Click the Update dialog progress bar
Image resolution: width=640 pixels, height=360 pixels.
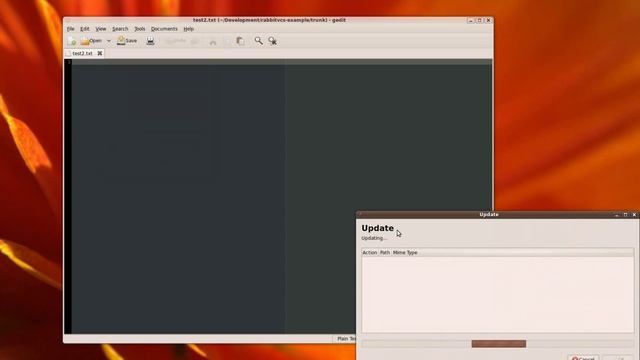pyautogui.click(x=498, y=344)
